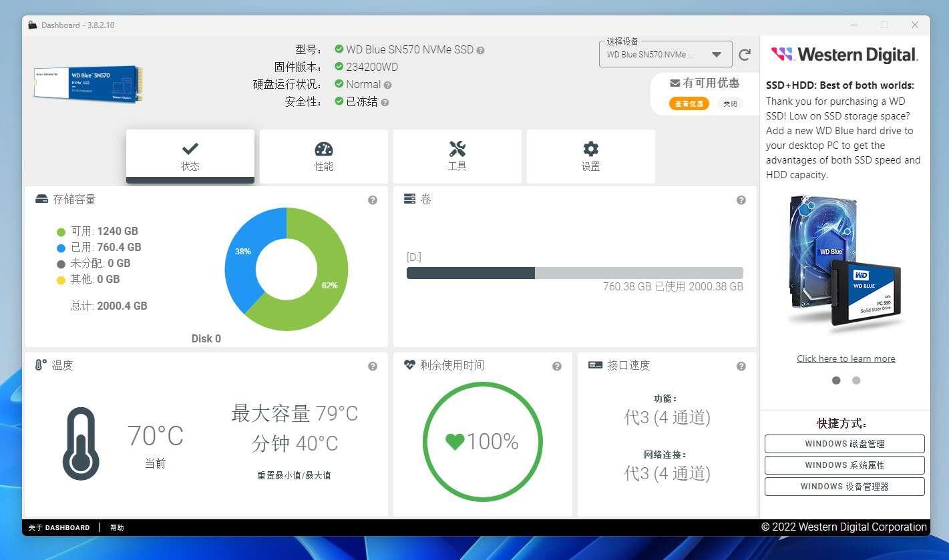Click blue 已用 legend dot
949x560 pixels.
pos(61,248)
